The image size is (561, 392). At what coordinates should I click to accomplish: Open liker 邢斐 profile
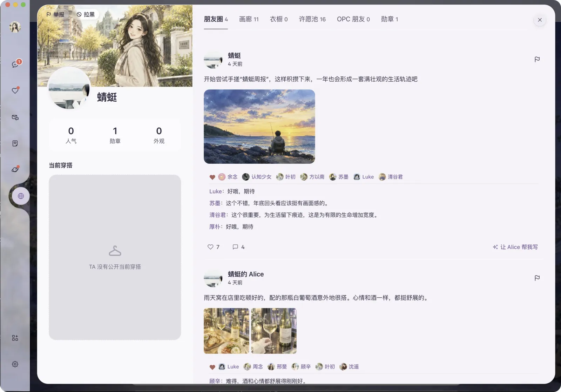[277, 366]
